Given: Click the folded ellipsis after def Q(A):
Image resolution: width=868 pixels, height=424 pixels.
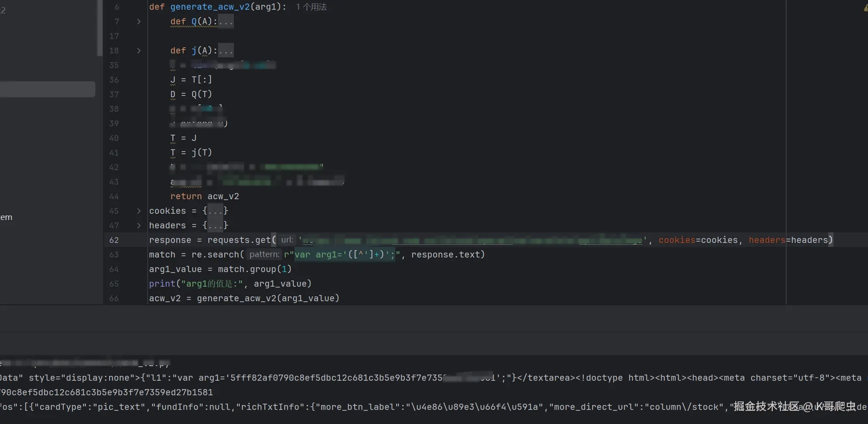Looking at the screenshot, I should [226, 22].
